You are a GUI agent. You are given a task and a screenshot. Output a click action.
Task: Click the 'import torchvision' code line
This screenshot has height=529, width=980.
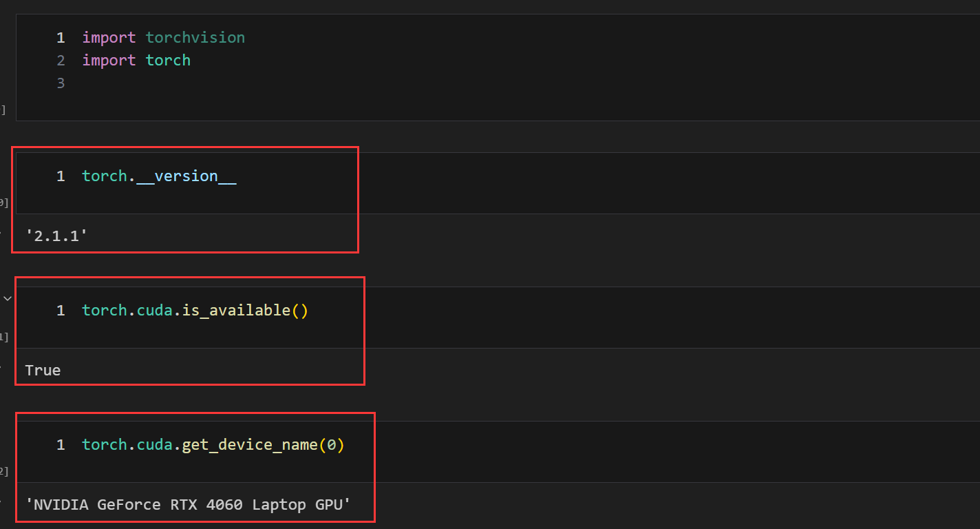click(163, 37)
